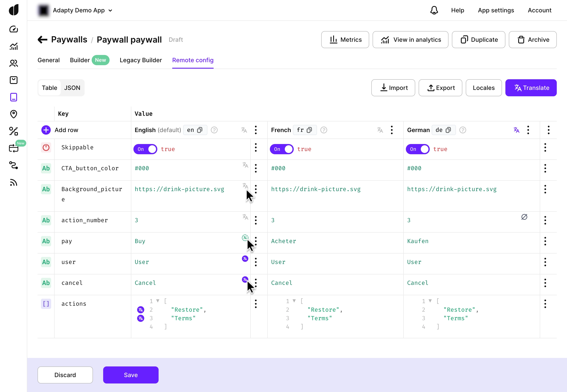Click the English CTA_button_color #000 value
Screen dimensions: 567x392
tap(142, 169)
